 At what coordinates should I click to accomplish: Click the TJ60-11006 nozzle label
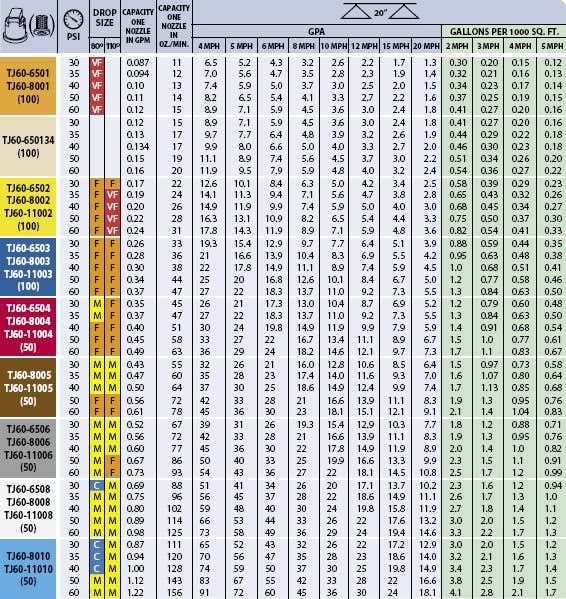(28, 455)
